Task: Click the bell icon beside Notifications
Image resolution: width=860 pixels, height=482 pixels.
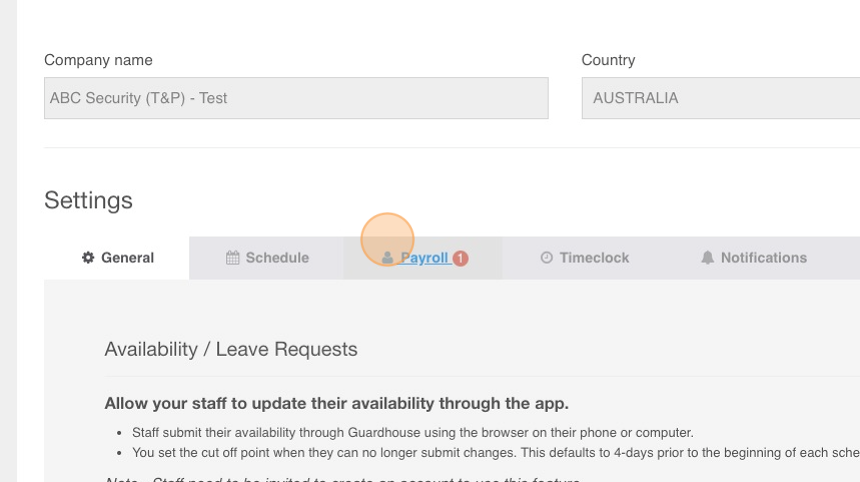Action: pyautogui.click(x=708, y=258)
